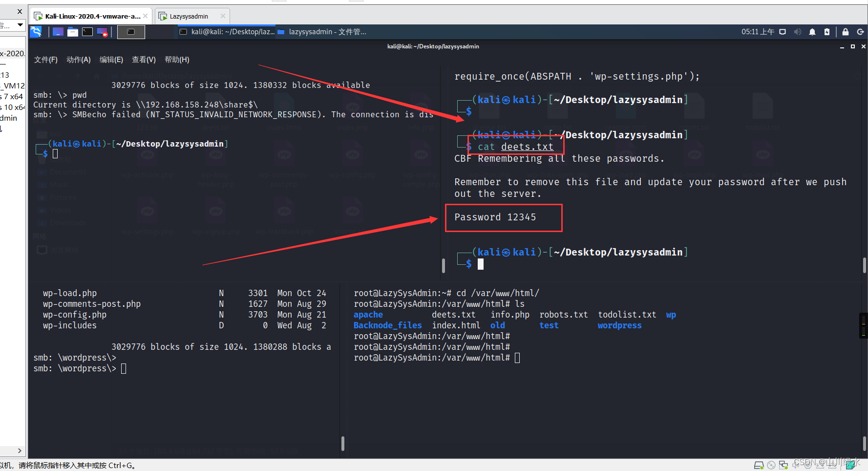Viewport: 868px width, 471px height.
Task: Open the 编辑(E) menu
Action: coord(111,60)
